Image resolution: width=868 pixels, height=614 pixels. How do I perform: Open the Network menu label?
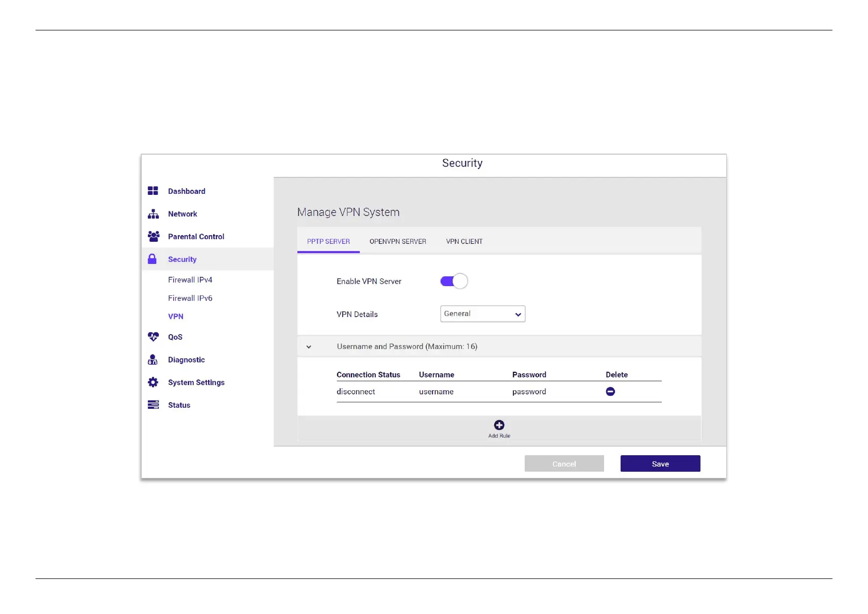pos(182,213)
